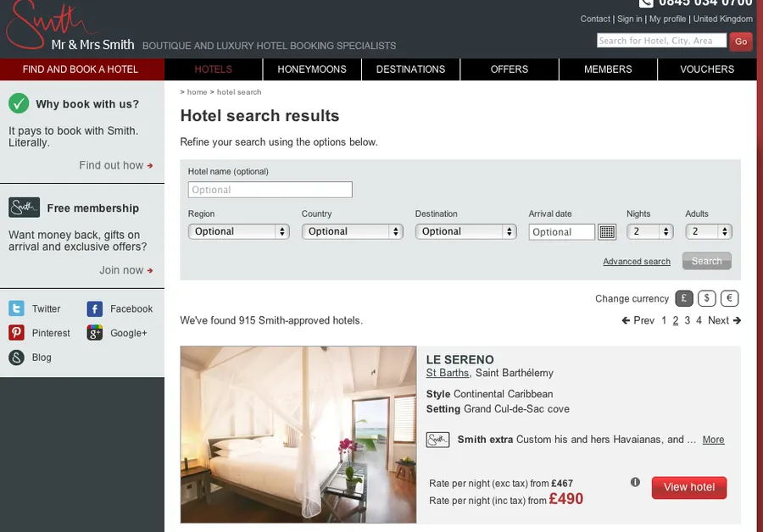Open the Facebook icon link
Viewport: 763px width, 532px height.
pos(95,309)
